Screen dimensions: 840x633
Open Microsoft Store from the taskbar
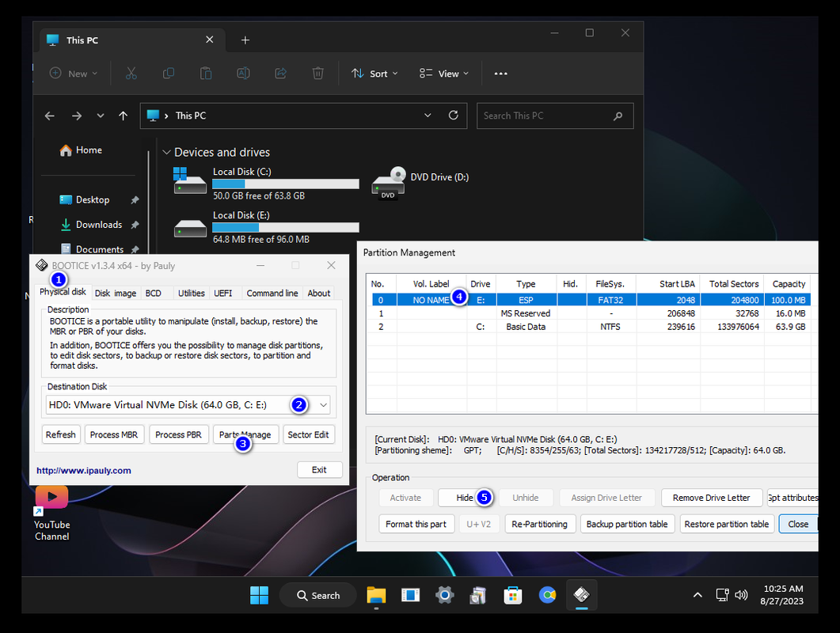tap(513, 595)
